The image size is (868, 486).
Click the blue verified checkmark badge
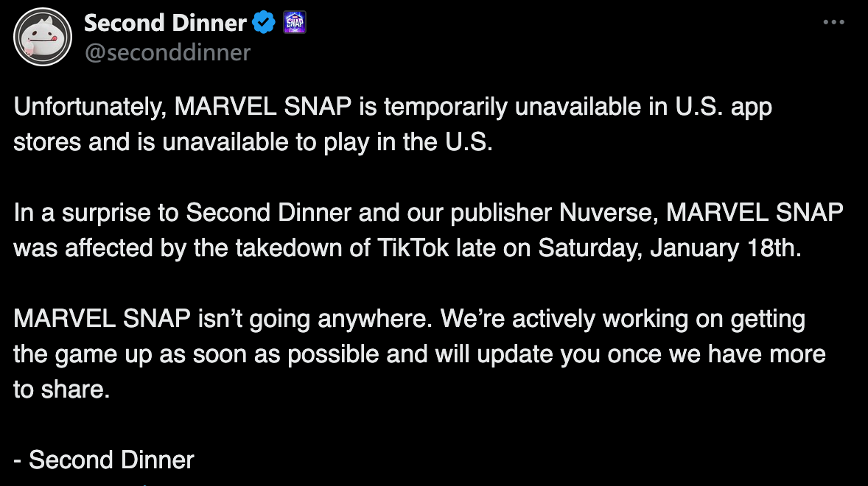[264, 23]
